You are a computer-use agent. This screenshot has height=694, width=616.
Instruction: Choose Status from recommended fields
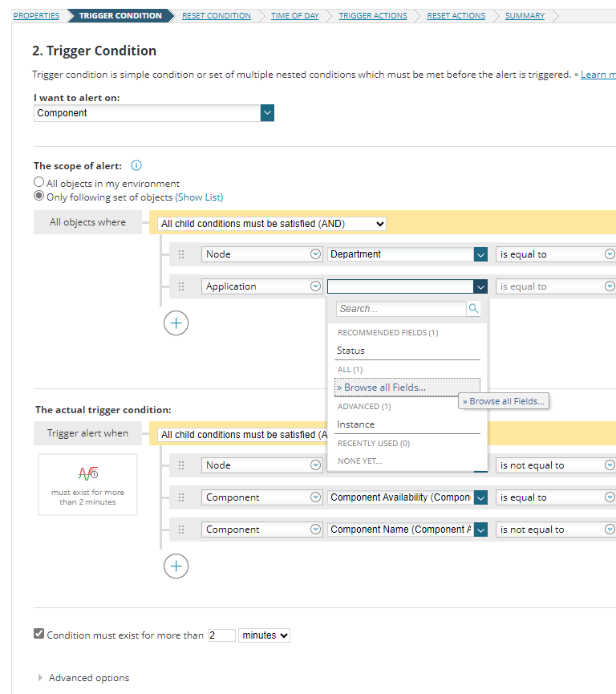click(x=351, y=351)
